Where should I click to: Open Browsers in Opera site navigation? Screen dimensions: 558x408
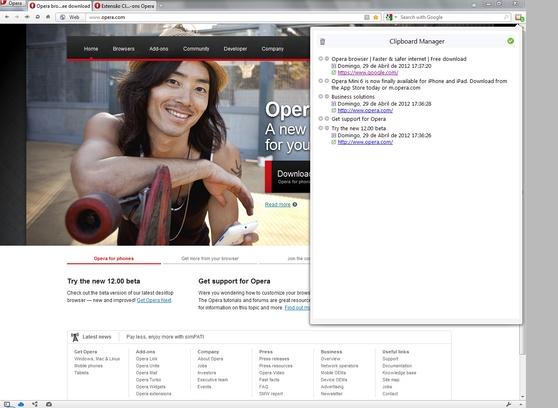(123, 49)
